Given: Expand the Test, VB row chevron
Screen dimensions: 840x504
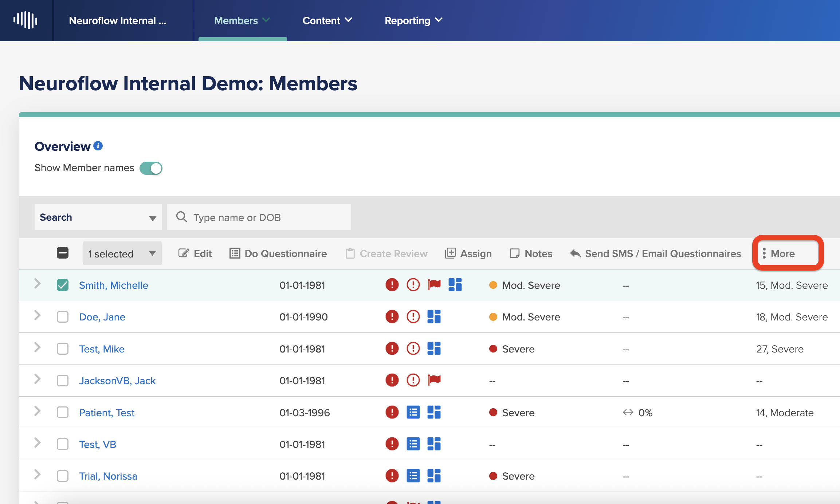Looking at the screenshot, I should 37,443.
